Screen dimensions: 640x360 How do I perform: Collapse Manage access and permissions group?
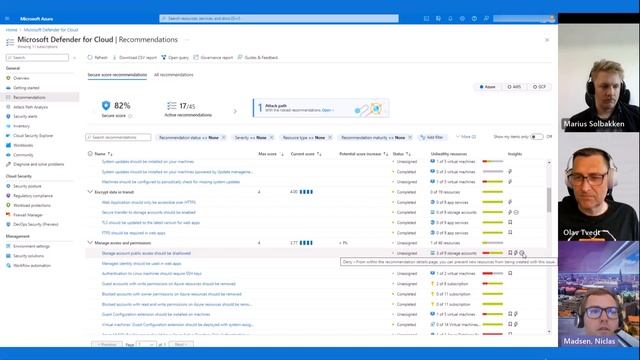tap(90, 243)
